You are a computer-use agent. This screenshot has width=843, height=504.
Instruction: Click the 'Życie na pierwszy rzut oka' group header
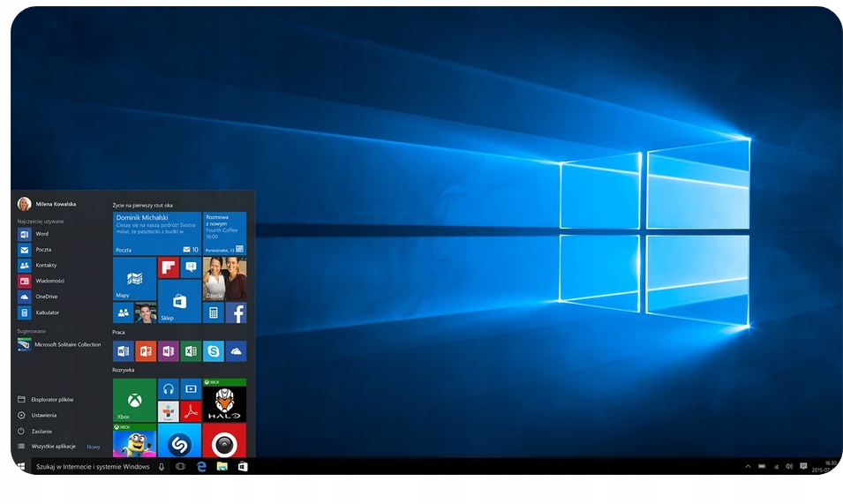[142, 206]
